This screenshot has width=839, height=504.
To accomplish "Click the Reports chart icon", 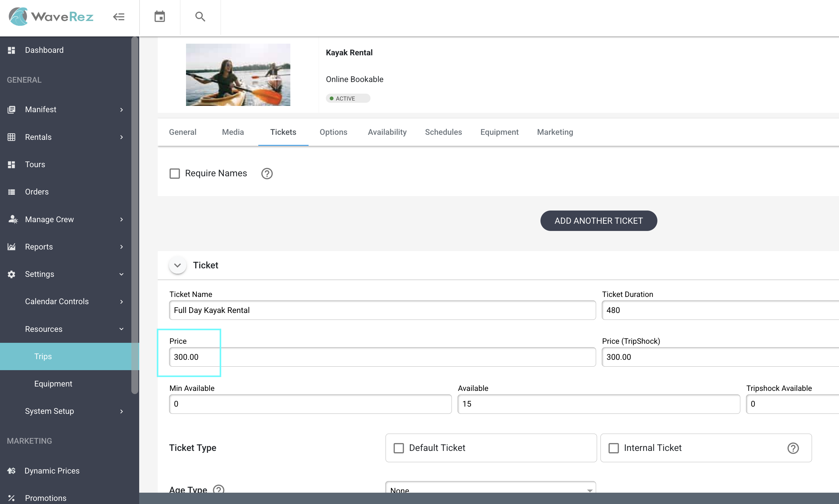I will 12,247.
